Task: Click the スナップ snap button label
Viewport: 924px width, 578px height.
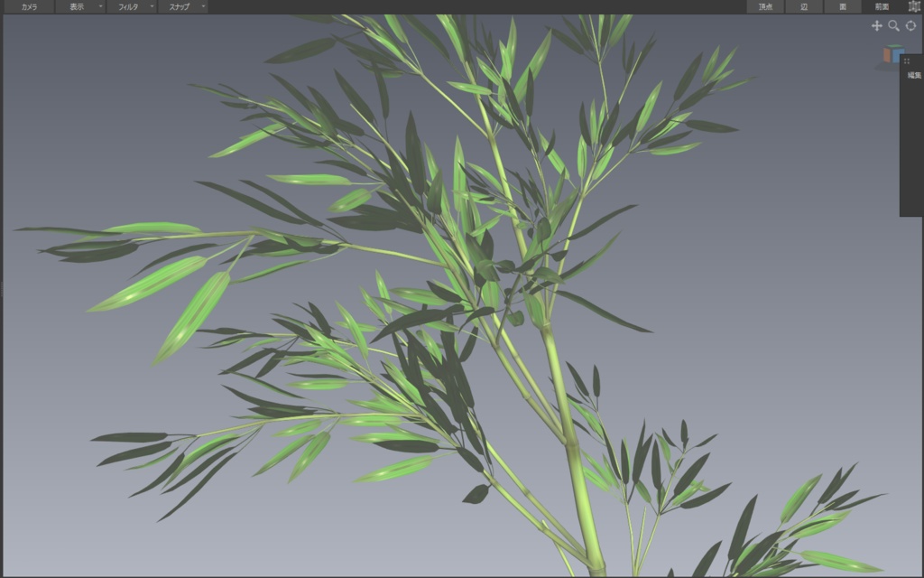Action: pyautogui.click(x=180, y=6)
